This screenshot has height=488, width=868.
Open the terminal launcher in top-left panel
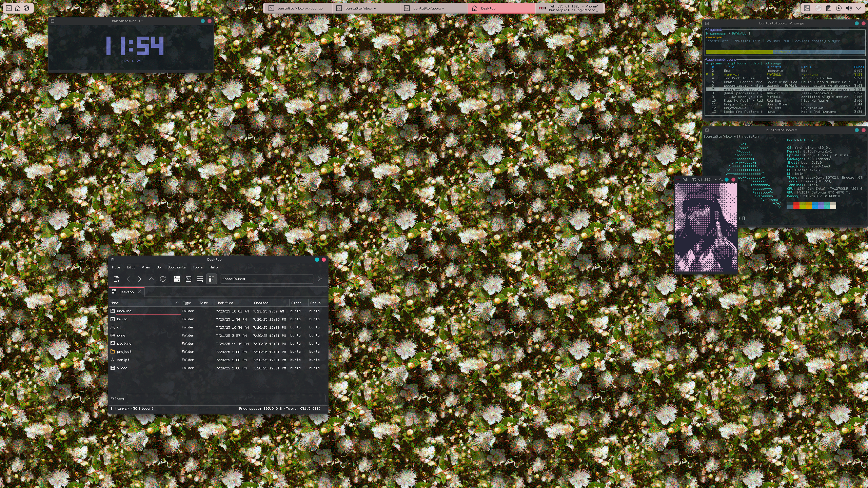(x=9, y=8)
